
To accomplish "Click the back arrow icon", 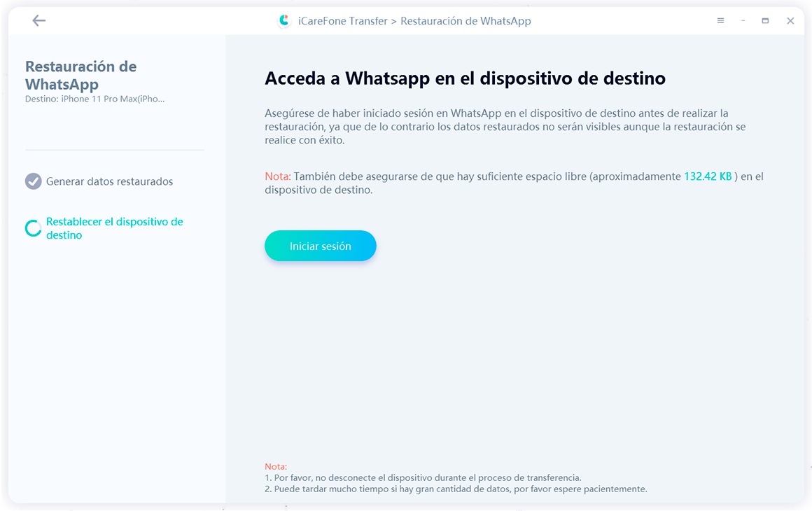I will [38, 21].
